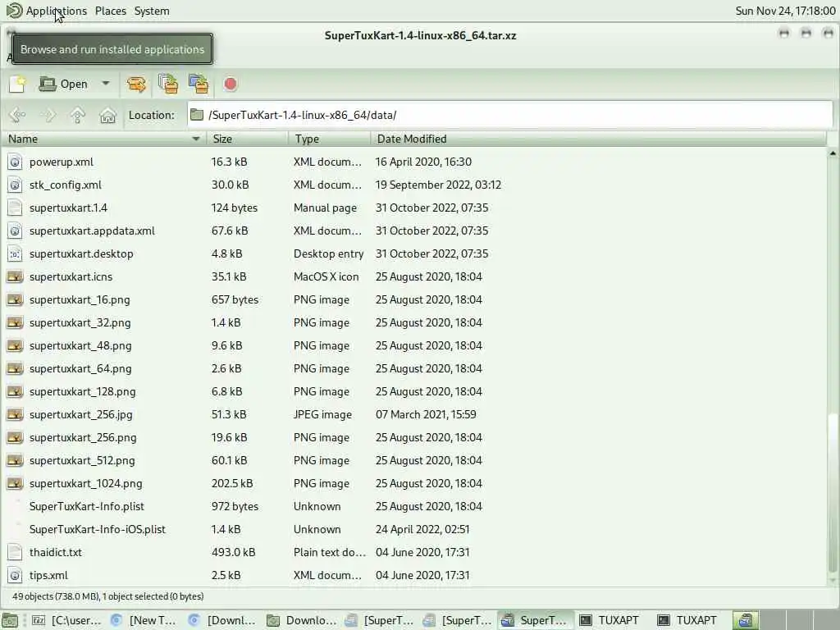840x630 pixels.
Task: Select the supertuxkart_16.png image icon
Action: (x=15, y=300)
